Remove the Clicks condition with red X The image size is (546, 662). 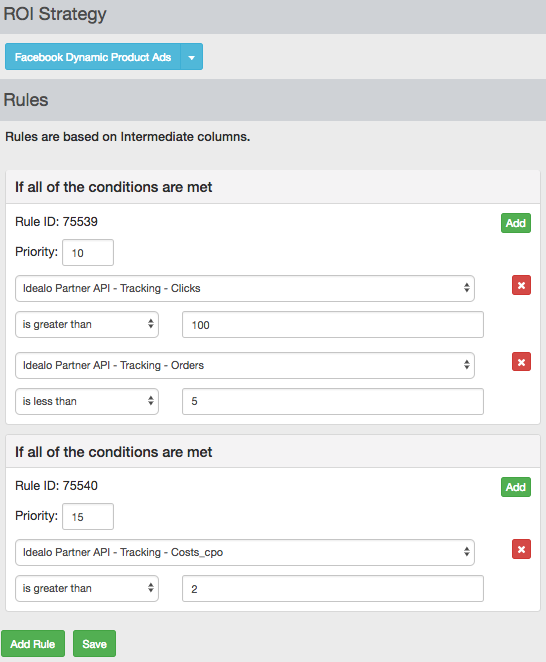[x=521, y=285]
